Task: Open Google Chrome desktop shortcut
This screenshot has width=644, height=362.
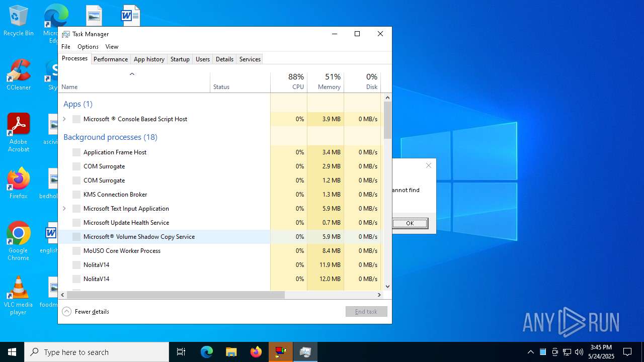Action: [19, 241]
